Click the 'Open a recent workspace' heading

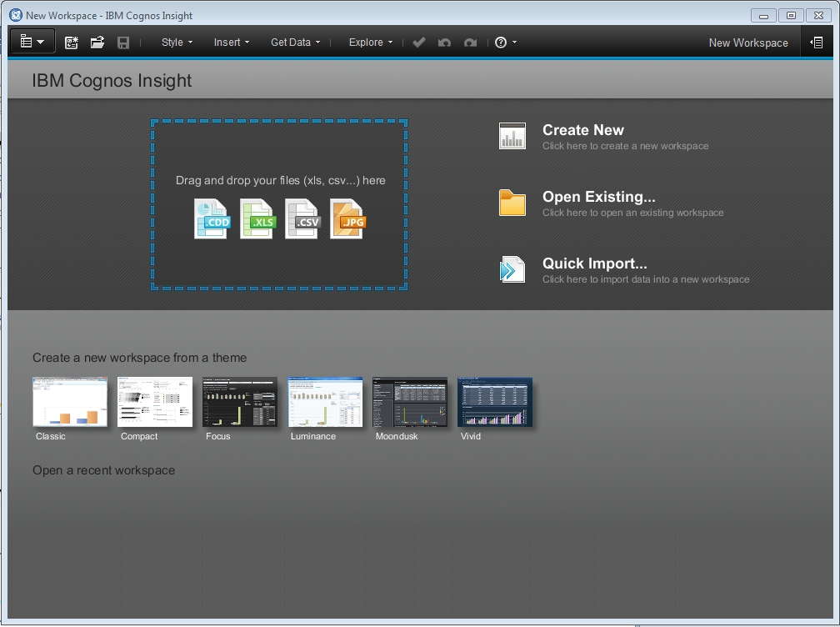[103, 470]
